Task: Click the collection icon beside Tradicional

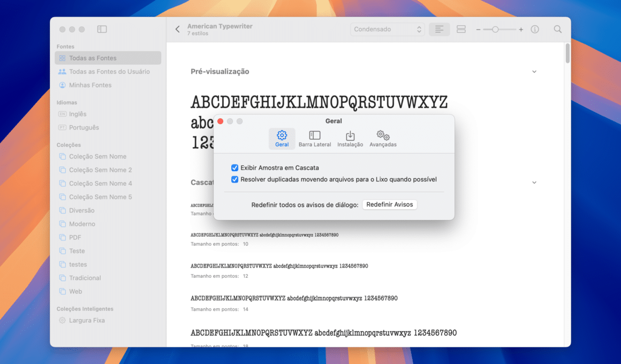Action: (62, 278)
